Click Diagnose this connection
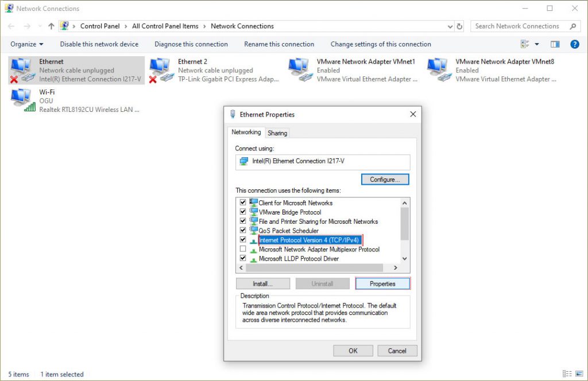Viewport: 588px width, 381px height. (191, 44)
